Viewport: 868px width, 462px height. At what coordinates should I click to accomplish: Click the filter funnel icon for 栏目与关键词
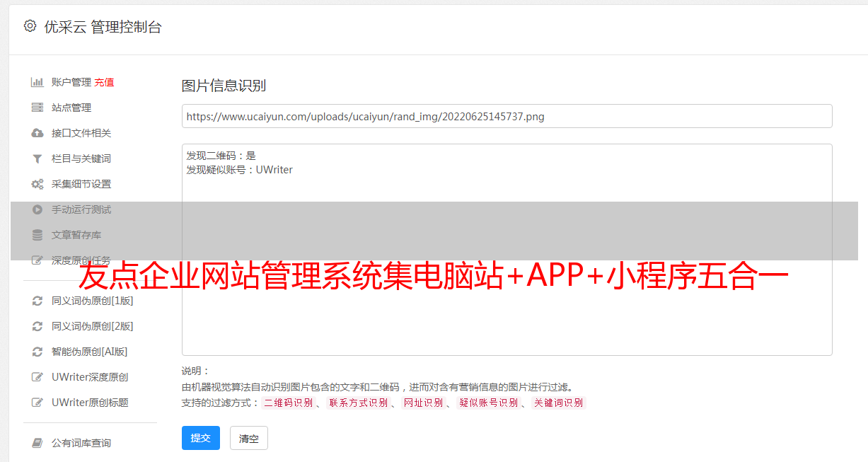pyautogui.click(x=37, y=158)
